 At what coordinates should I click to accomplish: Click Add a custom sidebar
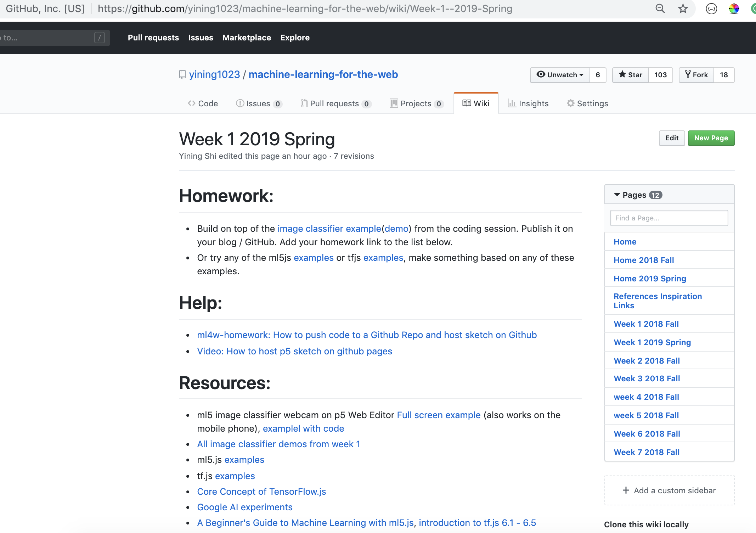click(x=669, y=490)
